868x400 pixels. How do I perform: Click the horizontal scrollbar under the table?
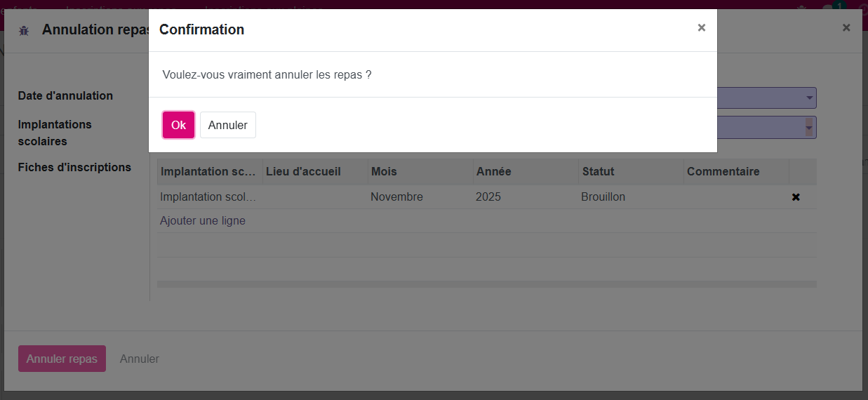[486, 284]
